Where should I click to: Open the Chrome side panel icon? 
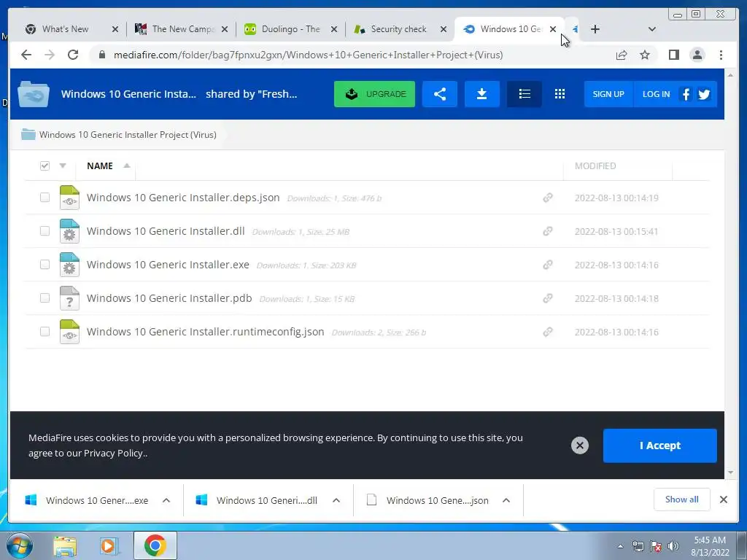pyautogui.click(x=673, y=55)
